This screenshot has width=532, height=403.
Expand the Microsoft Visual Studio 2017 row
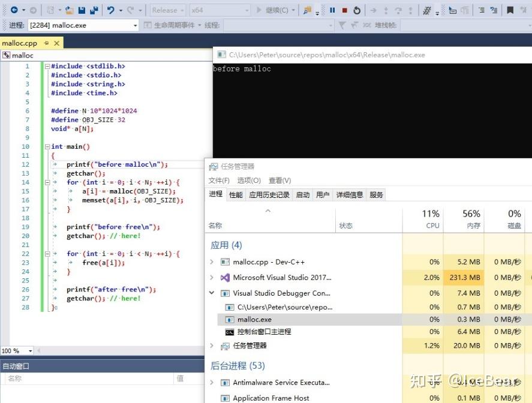pos(212,278)
